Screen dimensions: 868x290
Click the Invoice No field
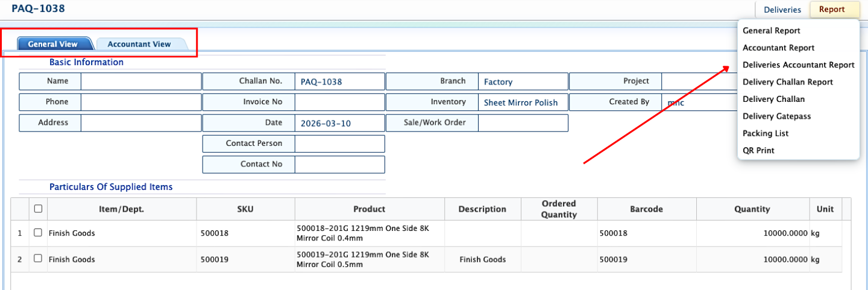[x=339, y=102]
